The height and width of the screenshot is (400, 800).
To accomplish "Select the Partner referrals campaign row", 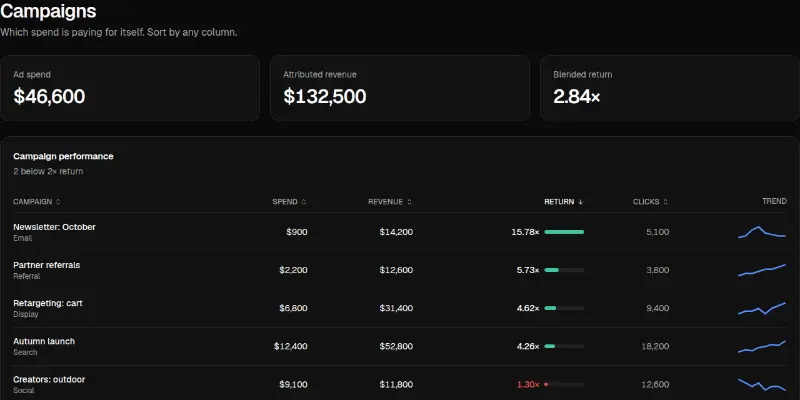I will tap(400, 270).
